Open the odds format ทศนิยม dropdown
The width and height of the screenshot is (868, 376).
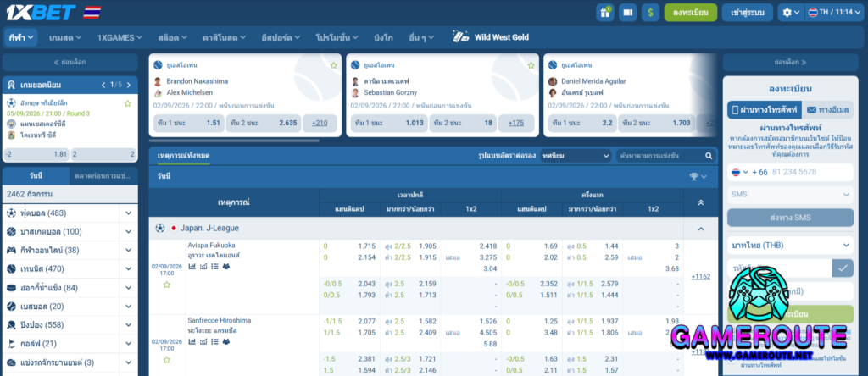576,156
